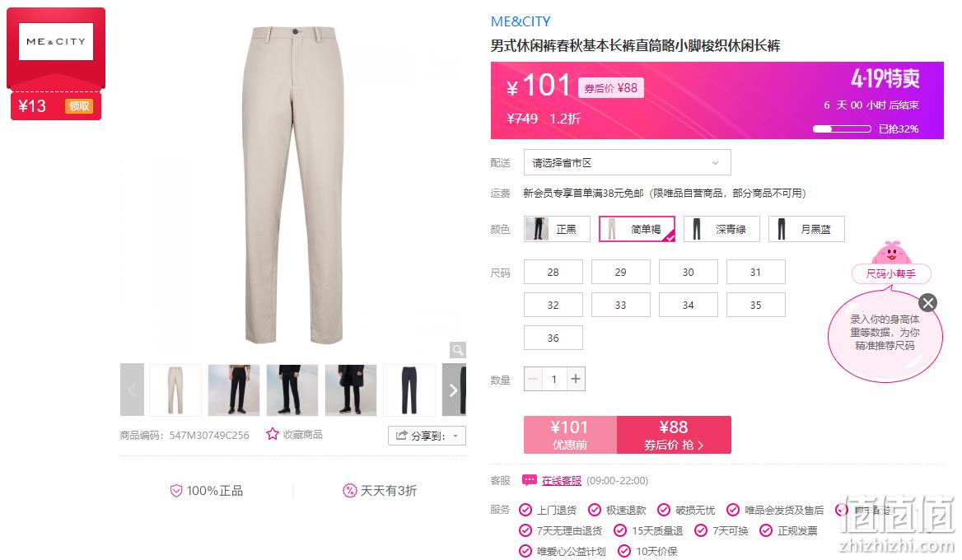Pick the 深青绿 color option

coord(721,229)
